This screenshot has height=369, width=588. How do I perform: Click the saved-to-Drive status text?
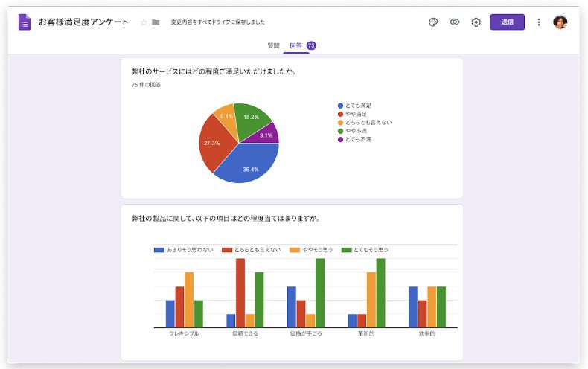click(x=218, y=22)
